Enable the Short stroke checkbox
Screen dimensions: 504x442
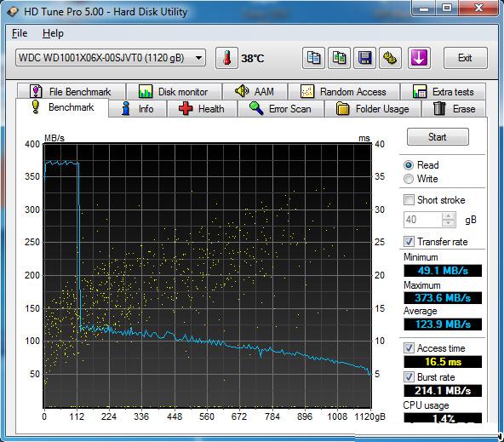click(x=409, y=199)
